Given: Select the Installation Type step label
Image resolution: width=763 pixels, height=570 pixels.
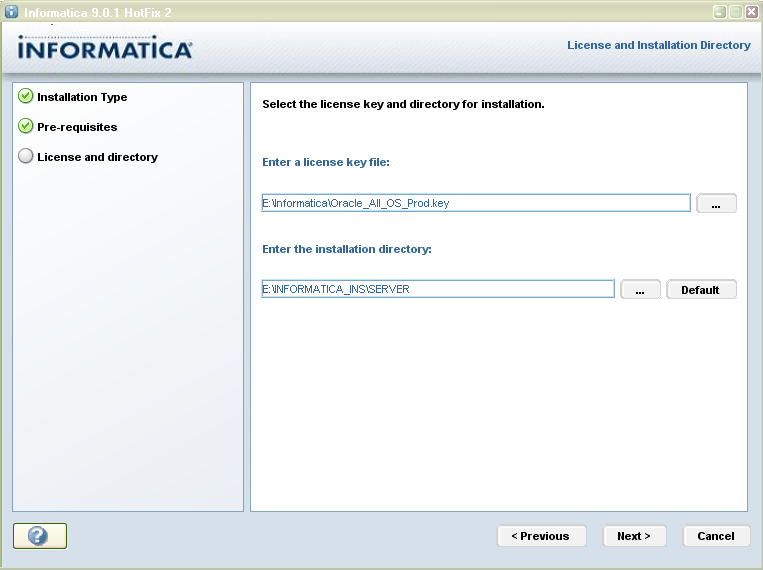Looking at the screenshot, I should point(82,97).
